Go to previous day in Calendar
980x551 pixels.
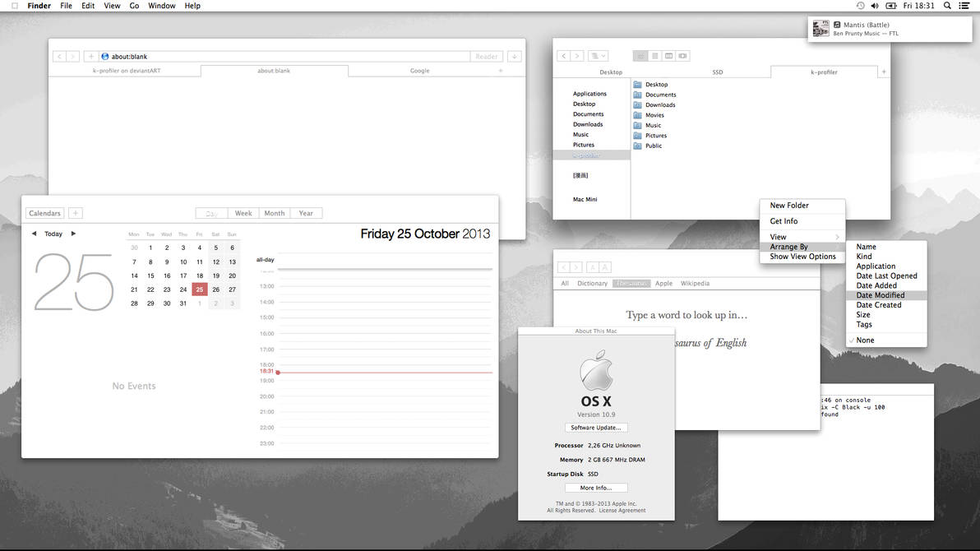[x=34, y=234]
